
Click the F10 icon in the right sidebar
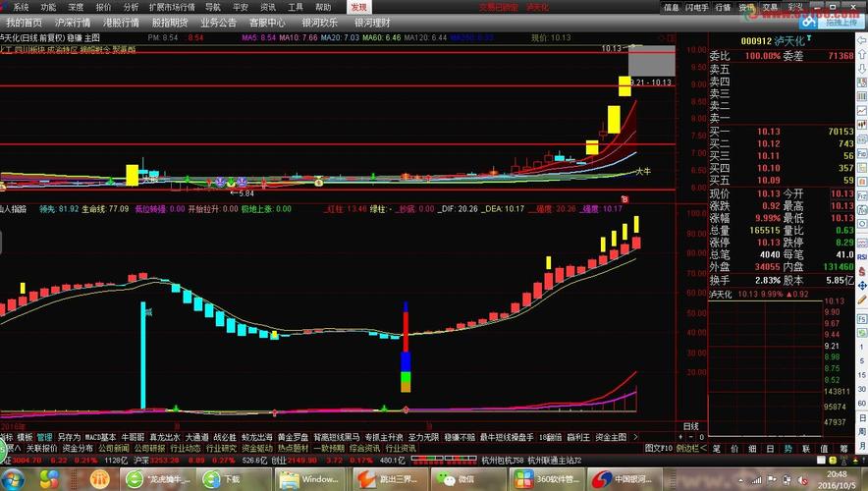(x=862, y=153)
